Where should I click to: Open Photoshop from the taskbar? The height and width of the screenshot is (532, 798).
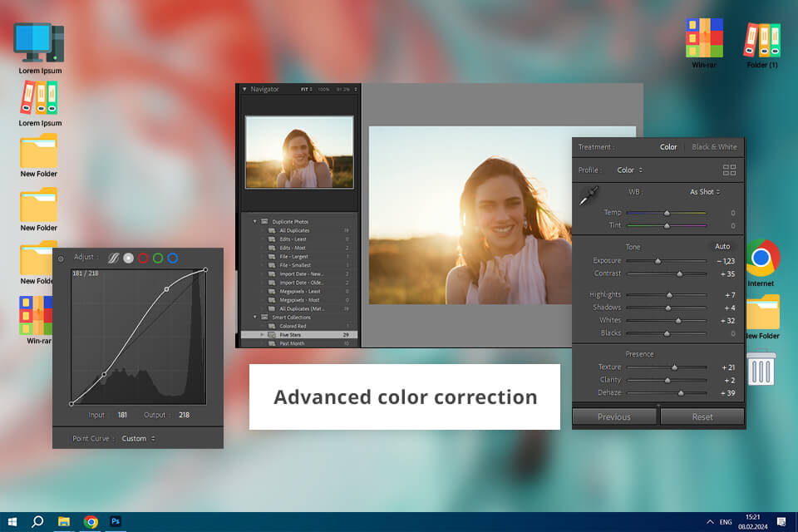point(116,521)
